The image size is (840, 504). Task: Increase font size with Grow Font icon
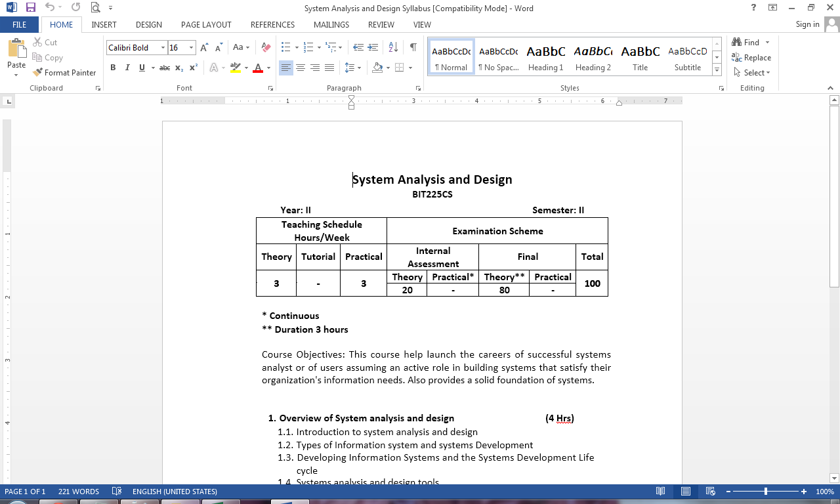pos(204,47)
